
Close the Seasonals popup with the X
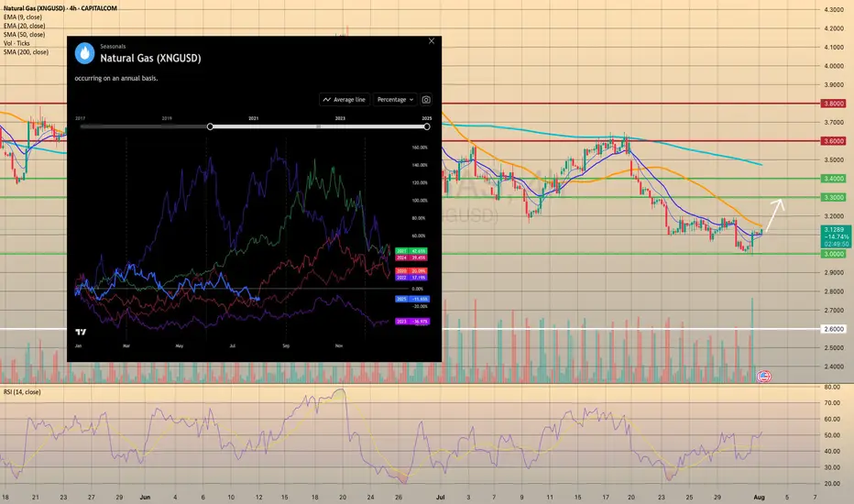click(432, 41)
